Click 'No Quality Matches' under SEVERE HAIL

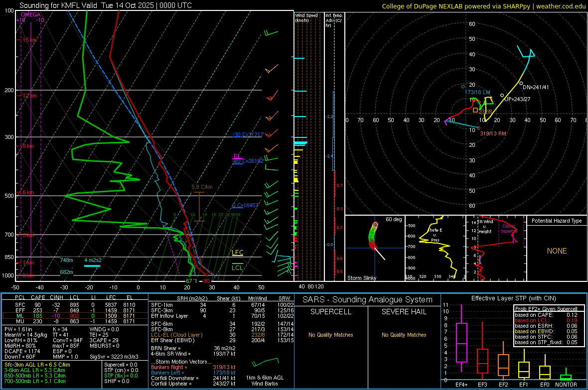click(x=404, y=335)
